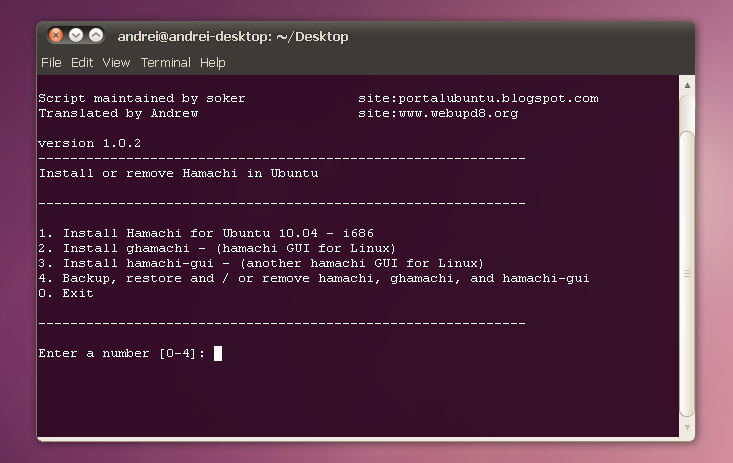Open the File menu

(x=51, y=63)
